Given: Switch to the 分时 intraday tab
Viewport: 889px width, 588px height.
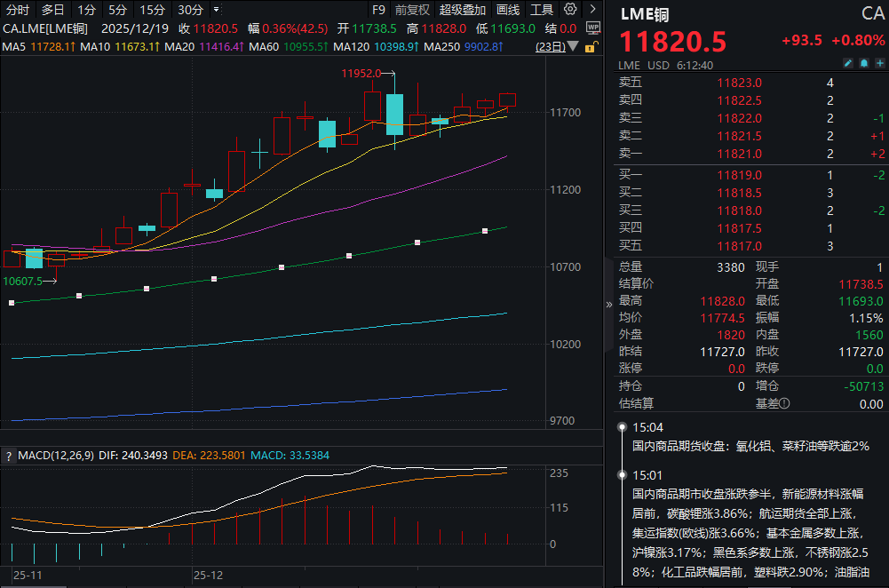Looking at the screenshot, I should coord(17,10).
